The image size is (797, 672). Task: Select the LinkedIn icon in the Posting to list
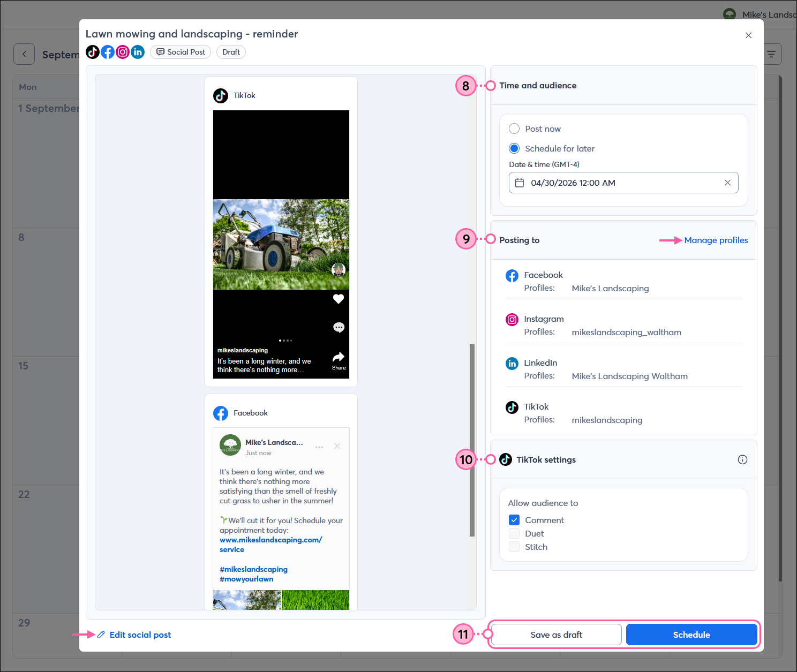(x=512, y=363)
